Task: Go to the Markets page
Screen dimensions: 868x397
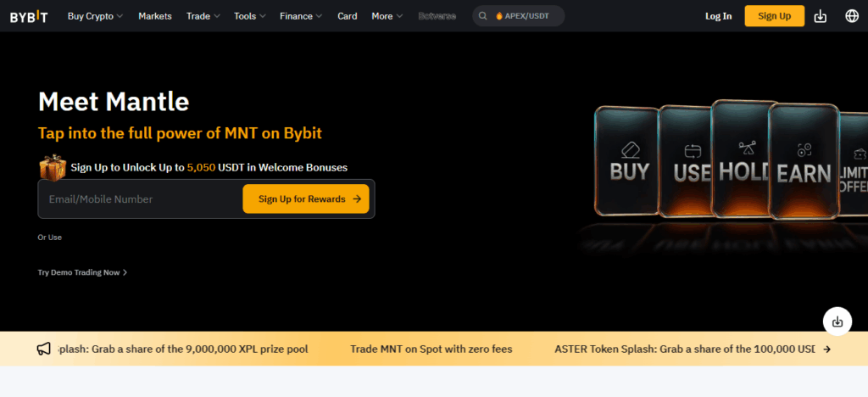Action: pyautogui.click(x=154, y=16)
